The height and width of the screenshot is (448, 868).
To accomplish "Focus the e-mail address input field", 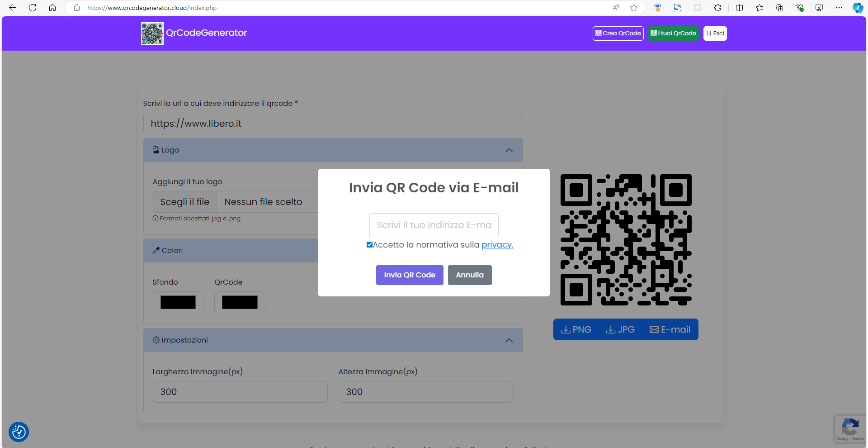I will point(434,225).
